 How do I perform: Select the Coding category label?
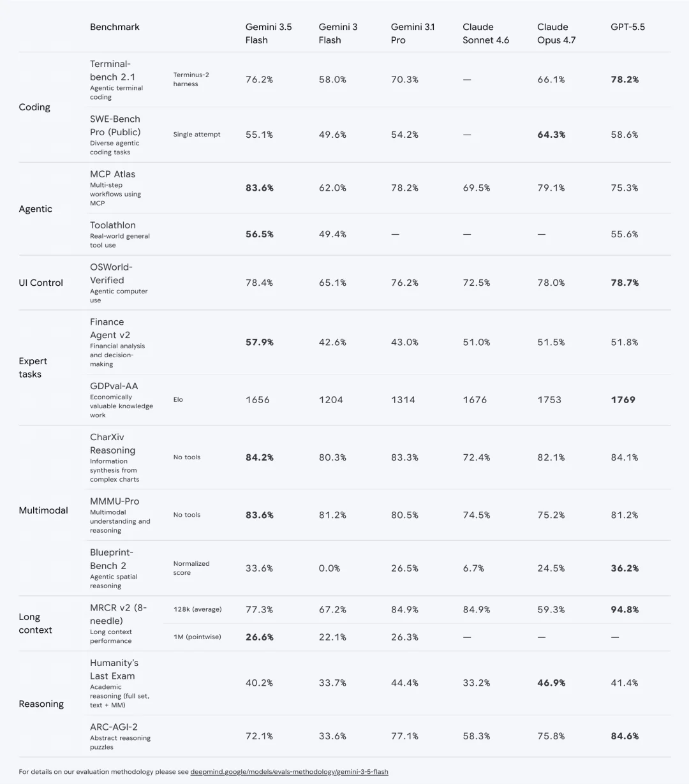[x=34, y=107]
